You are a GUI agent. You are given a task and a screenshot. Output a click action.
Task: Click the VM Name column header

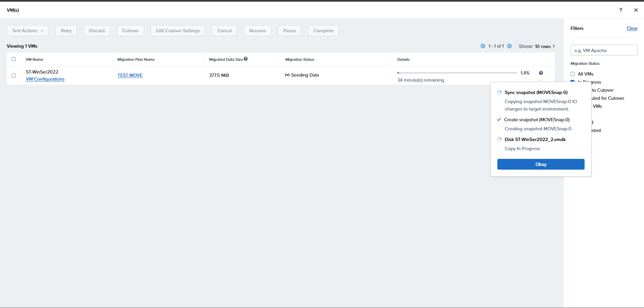click(x=35, y=59)
